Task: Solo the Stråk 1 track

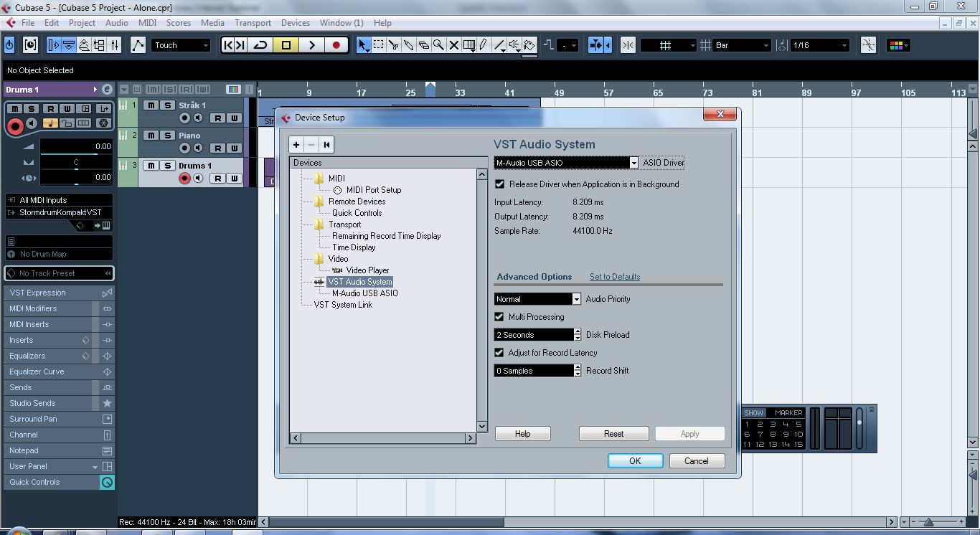Action: [x=167, y=105]
